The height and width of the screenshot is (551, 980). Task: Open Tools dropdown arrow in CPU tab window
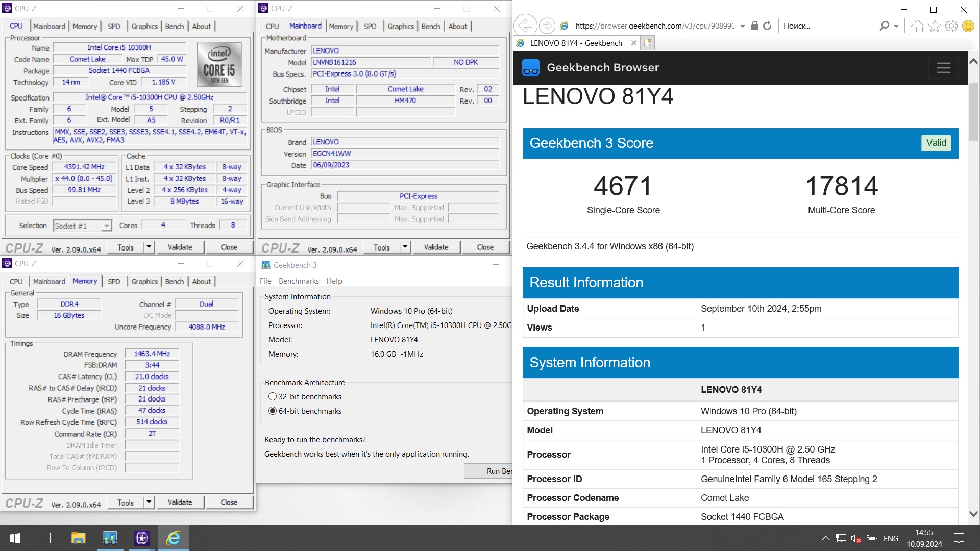click(149, 247)
